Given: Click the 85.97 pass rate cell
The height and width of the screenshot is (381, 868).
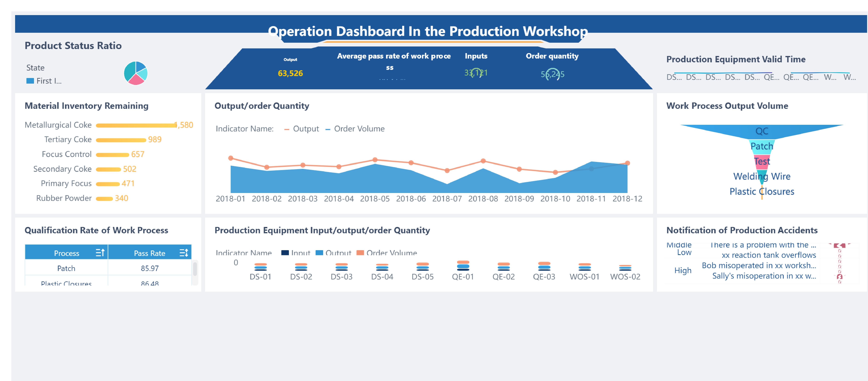Looking at the screenshot, I should [150, 268].
